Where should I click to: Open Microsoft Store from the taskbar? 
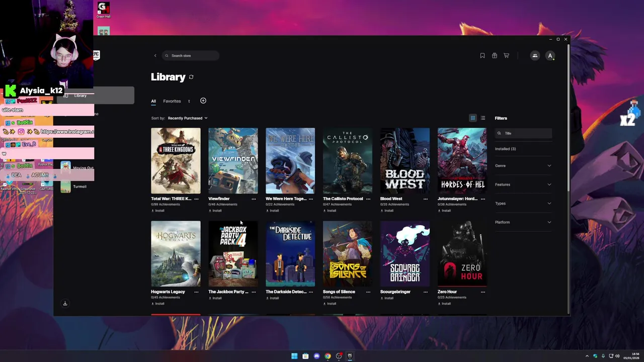305,356
